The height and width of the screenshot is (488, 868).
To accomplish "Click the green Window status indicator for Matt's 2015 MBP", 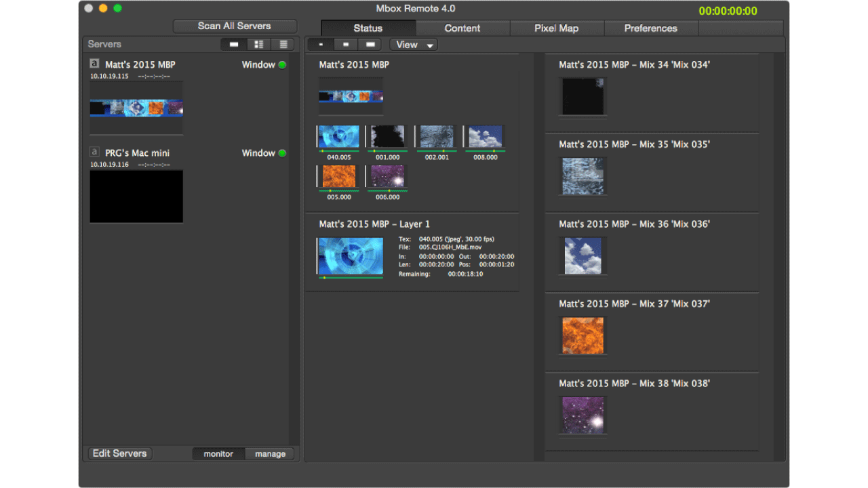I will click(x=282, y=65).
